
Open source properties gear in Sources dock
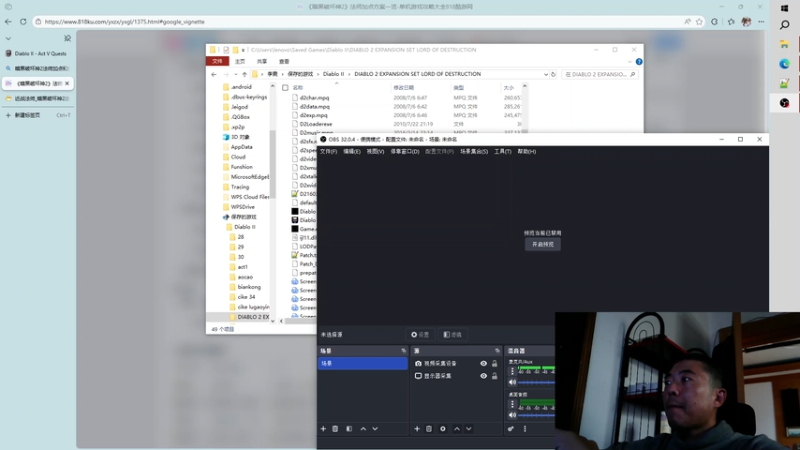(x=443, y=429)
